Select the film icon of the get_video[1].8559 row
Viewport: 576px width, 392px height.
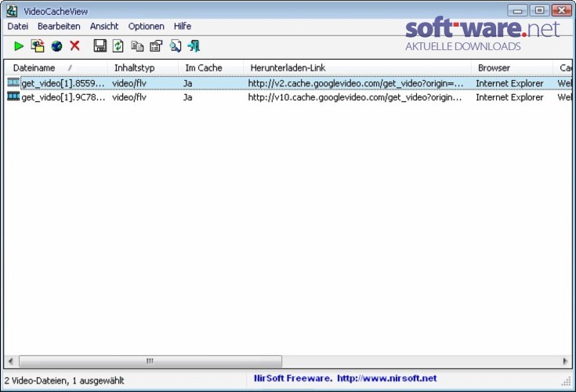(x=13, y=82)
